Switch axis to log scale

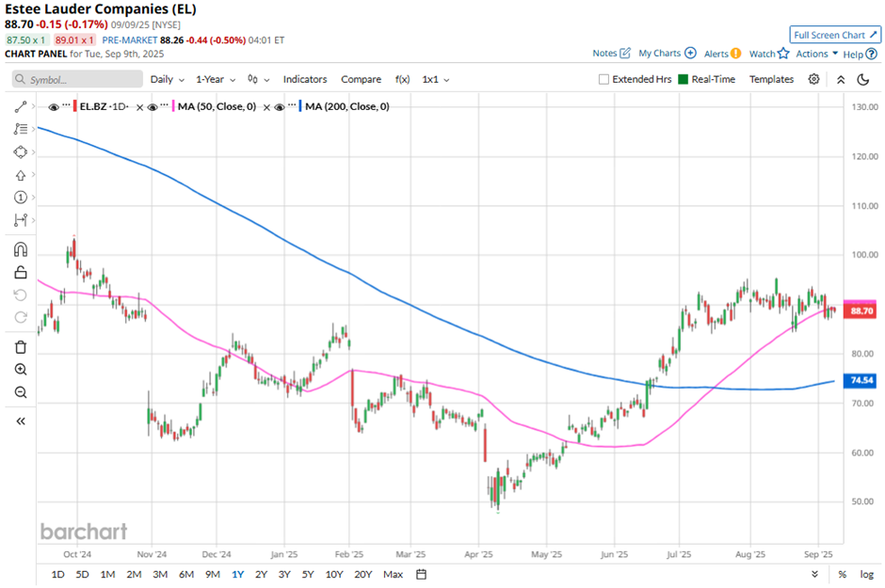pos(867,574)
